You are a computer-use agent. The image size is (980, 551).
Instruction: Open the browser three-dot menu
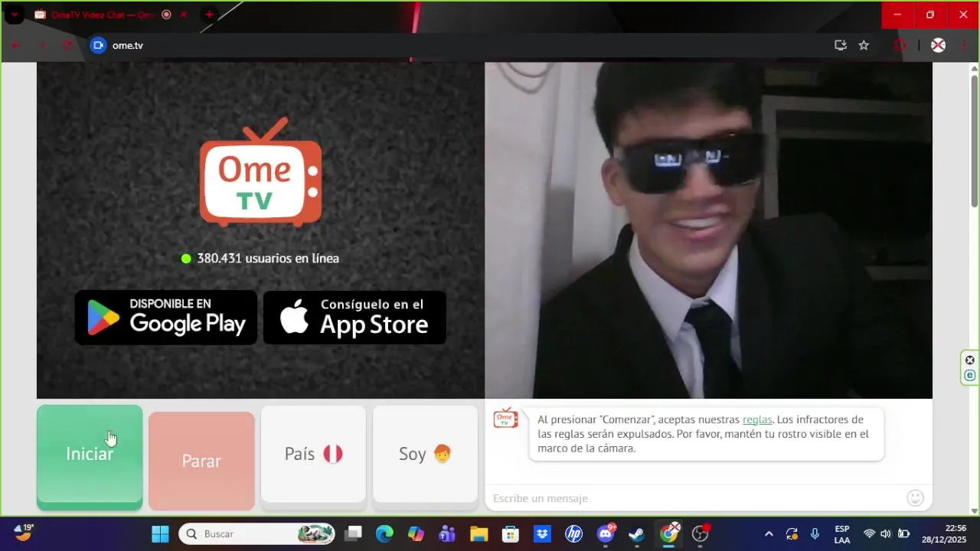(x=964, y=45)
